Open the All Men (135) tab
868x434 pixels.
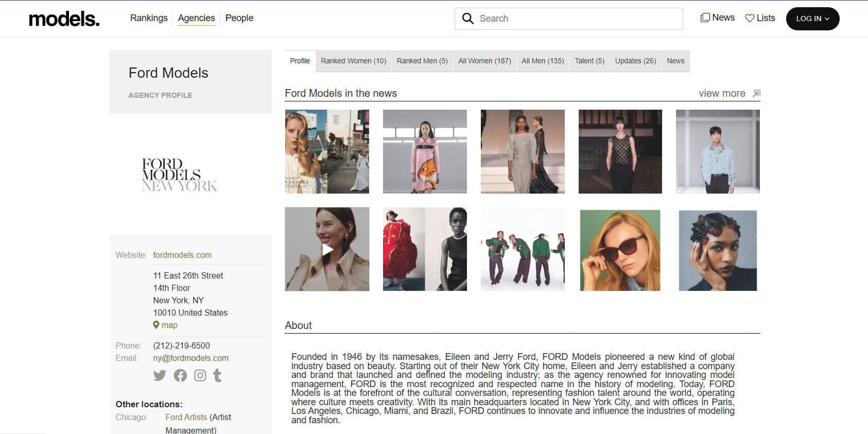543,61
